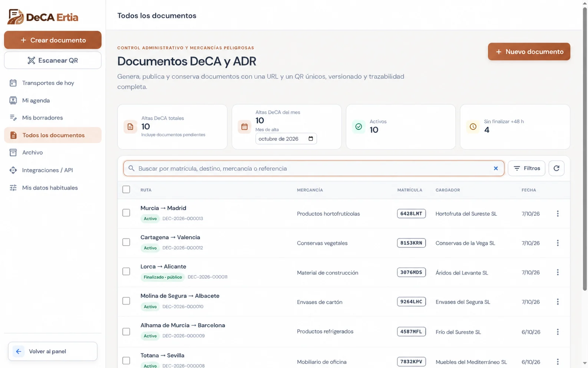588x368 pixels.
Task: Check the Alhama de Murcia → Barcelona checkbox
Action: click(x=126, y=332)
